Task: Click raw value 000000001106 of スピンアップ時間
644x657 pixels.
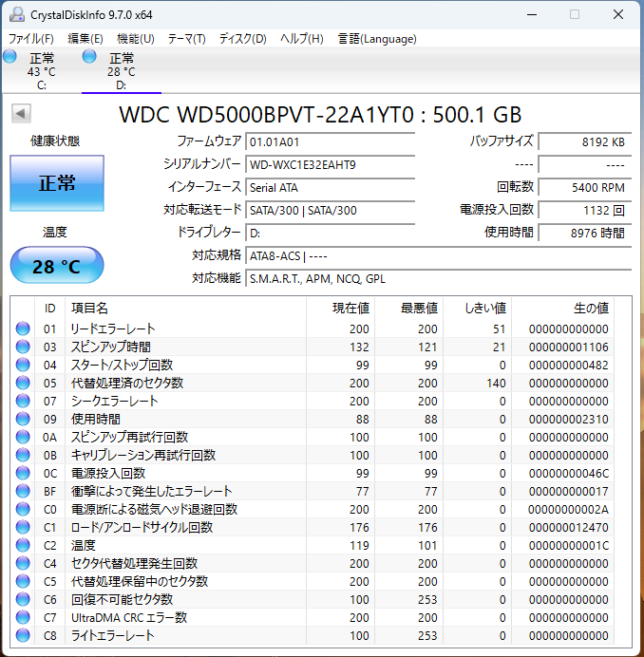Action: (569, 347)
